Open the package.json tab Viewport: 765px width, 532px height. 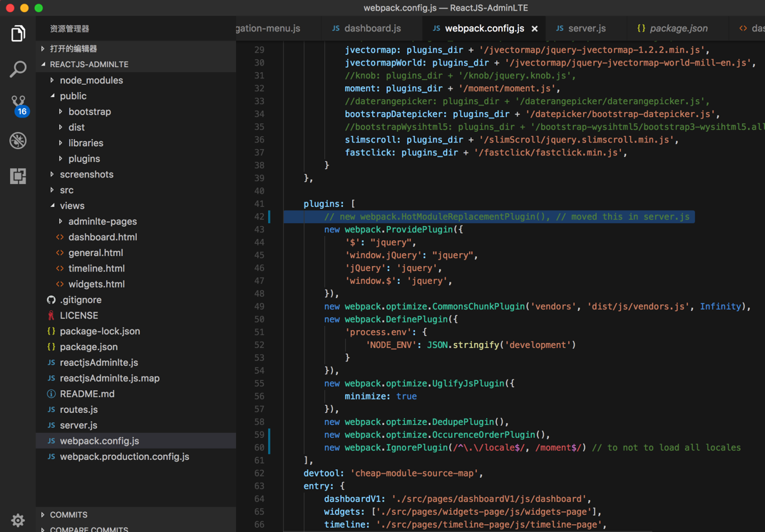point(678,29)
